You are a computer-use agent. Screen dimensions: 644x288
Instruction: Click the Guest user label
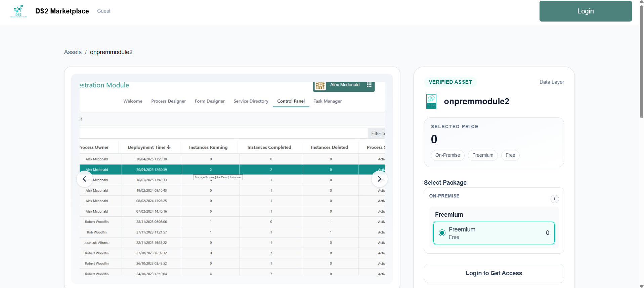[104, 11]
